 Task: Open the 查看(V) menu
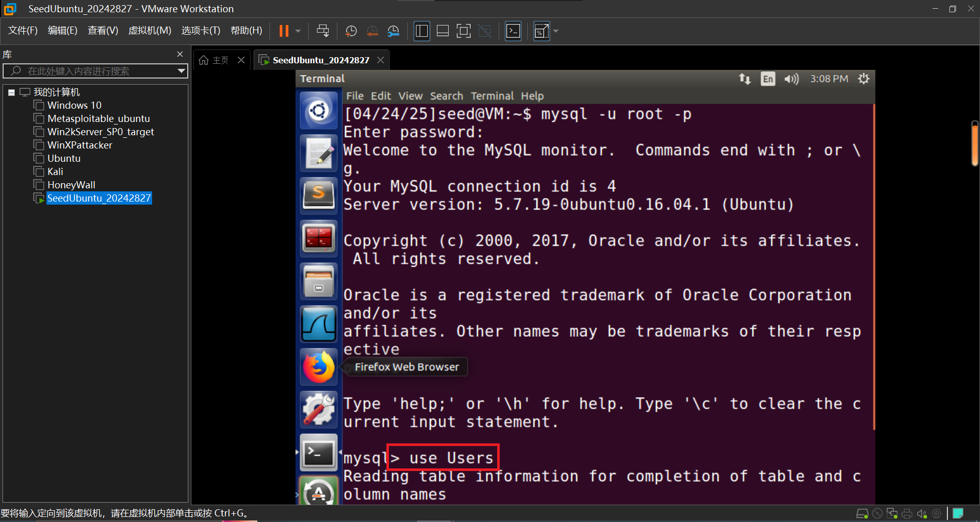coord(103,31)
